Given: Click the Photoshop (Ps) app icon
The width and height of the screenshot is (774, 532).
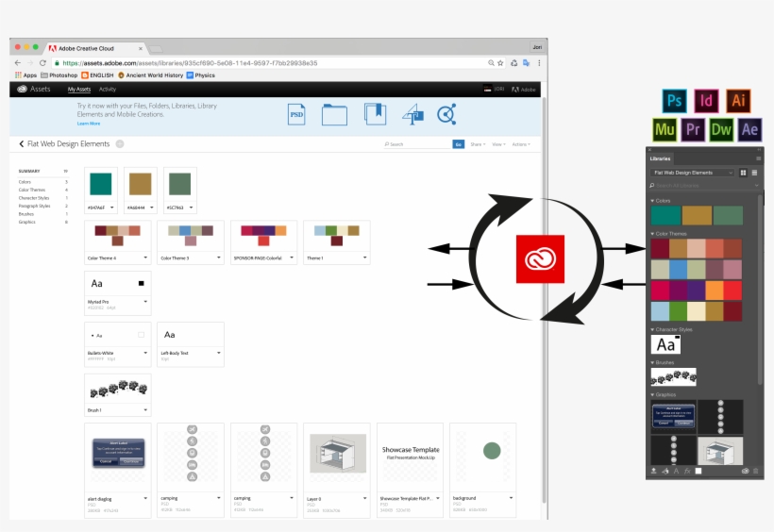Looking at the screenshot, I should point(674,101).
